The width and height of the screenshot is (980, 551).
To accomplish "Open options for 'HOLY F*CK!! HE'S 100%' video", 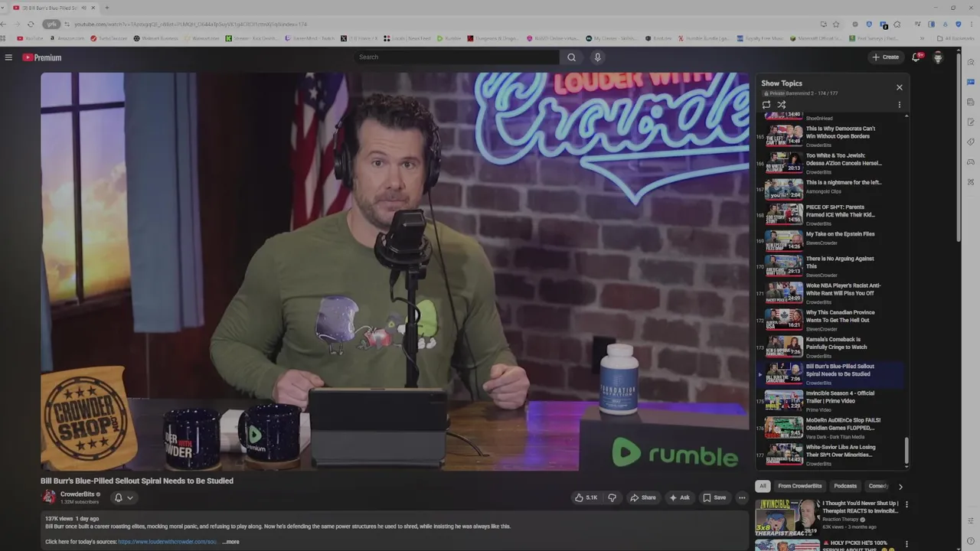I will pyautogui.click(x=906, y=543).
